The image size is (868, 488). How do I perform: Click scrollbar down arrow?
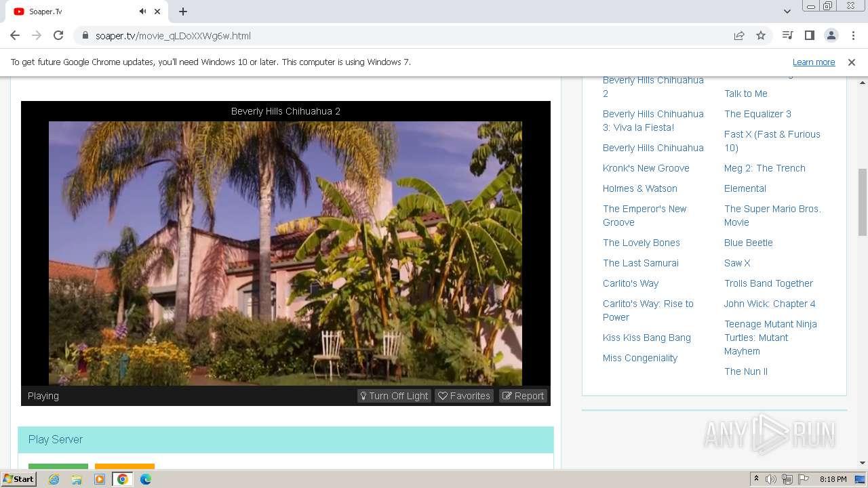(x=863, y=463)
